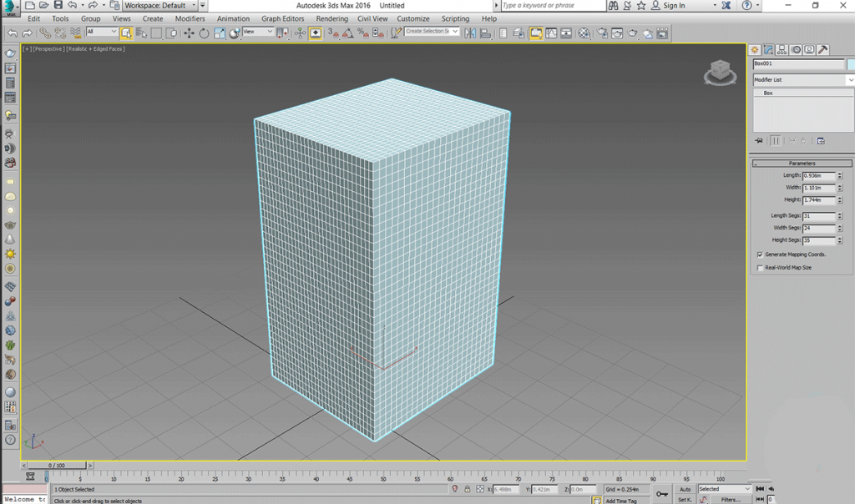Image resolution: width=855 pixels, height=504 pixels.
Task: Open key Filters... button
Action: pyautogui.click(x=730, y=500)
